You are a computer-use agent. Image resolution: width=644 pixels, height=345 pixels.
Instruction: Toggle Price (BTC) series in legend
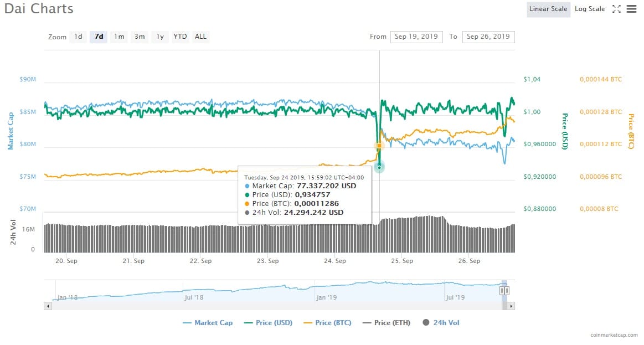327,323
